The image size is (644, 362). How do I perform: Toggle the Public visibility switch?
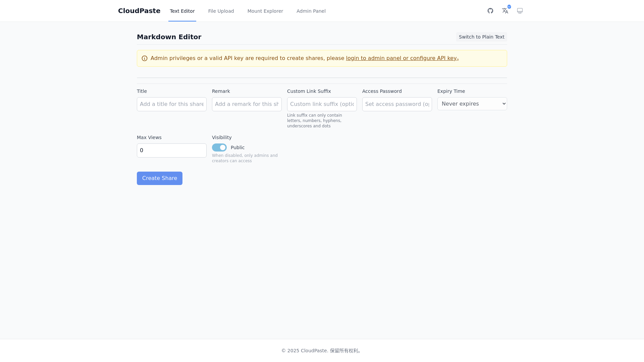point(219,147)
